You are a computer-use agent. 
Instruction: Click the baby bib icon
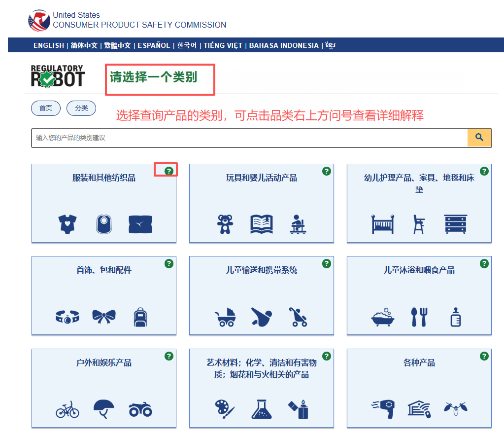point(104,224)
